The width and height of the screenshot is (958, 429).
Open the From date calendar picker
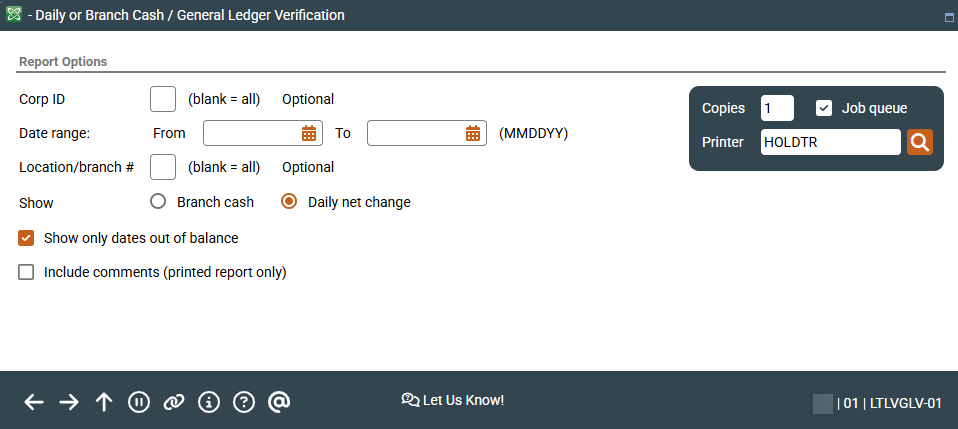coord(309,133)
